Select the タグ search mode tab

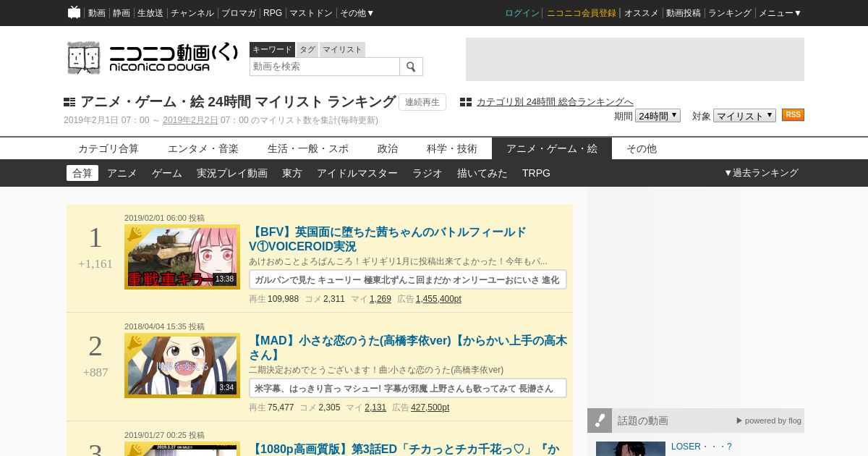click(307, 49)
